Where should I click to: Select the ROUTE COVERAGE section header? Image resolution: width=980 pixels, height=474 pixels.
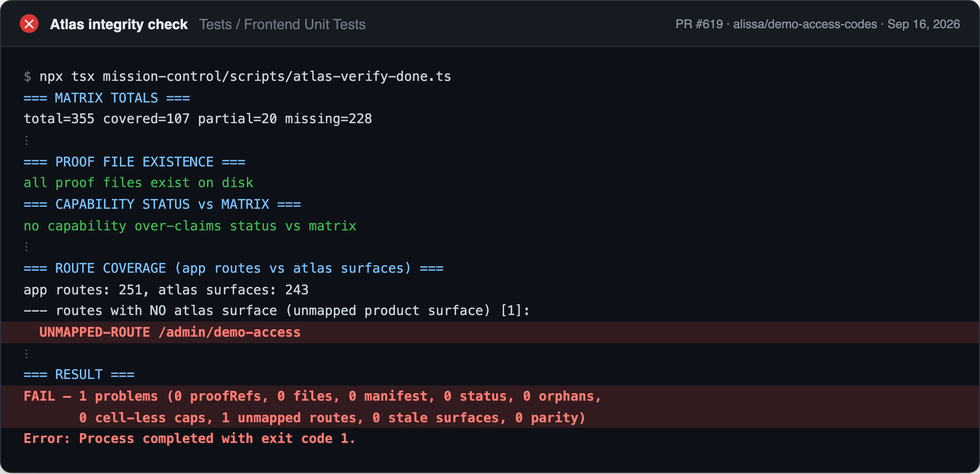coord(234,268)
